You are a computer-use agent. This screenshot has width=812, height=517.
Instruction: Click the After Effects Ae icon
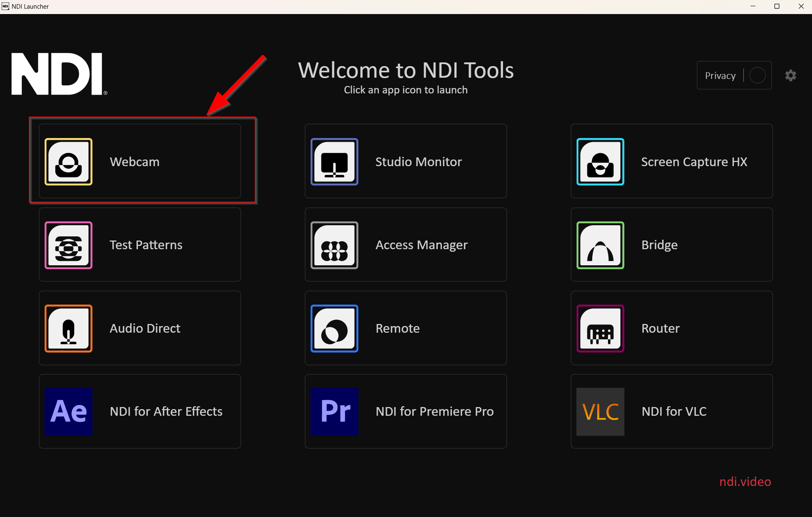[x=69, y=412]
